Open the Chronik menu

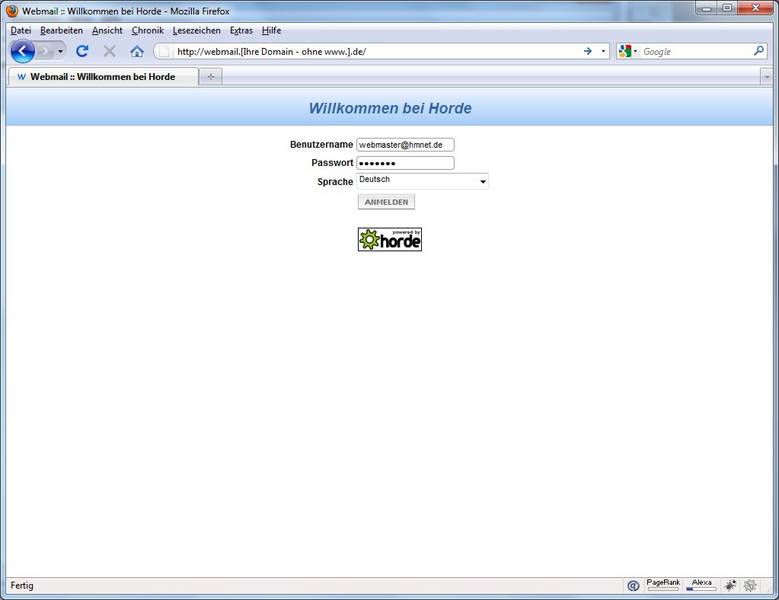click(x=148, y=30)
